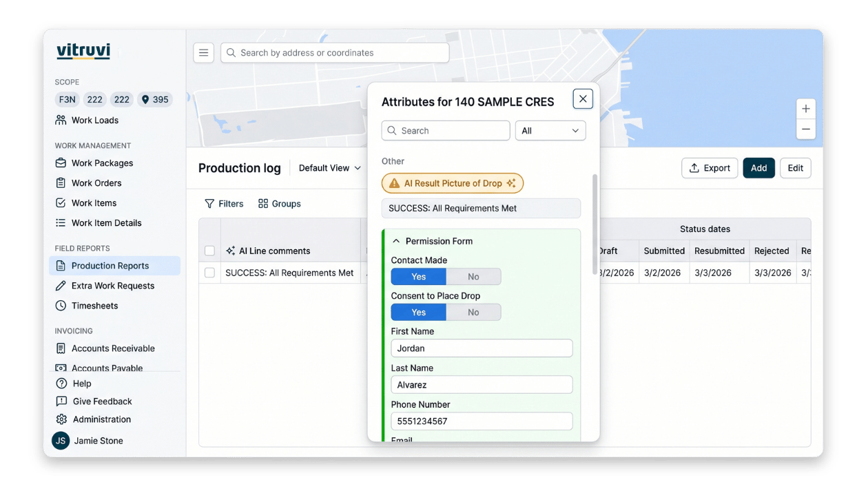This screenshot has width=868, height=482.
Task: Click the Resubmitted column header
Action: [719, 251]
